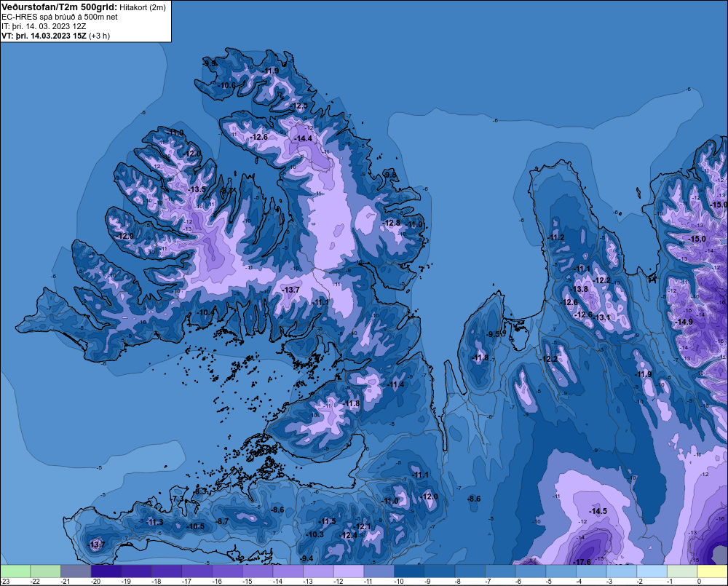Pick the lavender -12 legend swatch
This screenshot has width=728, height=586.
click(x=349, y=571)
